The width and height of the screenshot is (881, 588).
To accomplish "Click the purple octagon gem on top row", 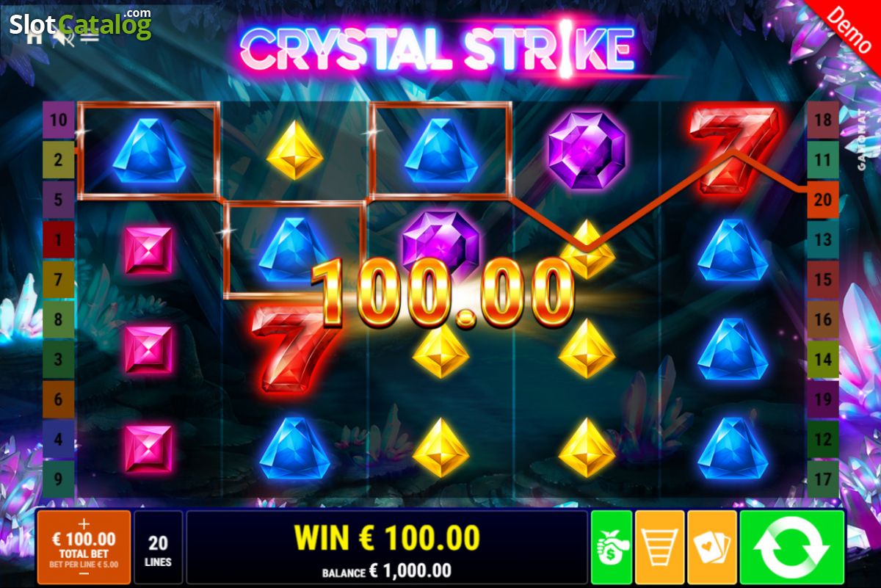I will (587, 150).
